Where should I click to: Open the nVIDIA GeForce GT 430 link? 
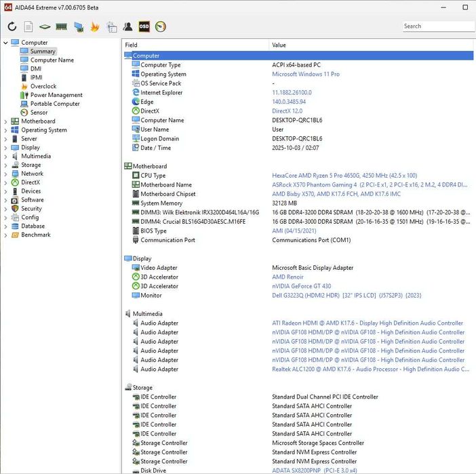(302, 286)
